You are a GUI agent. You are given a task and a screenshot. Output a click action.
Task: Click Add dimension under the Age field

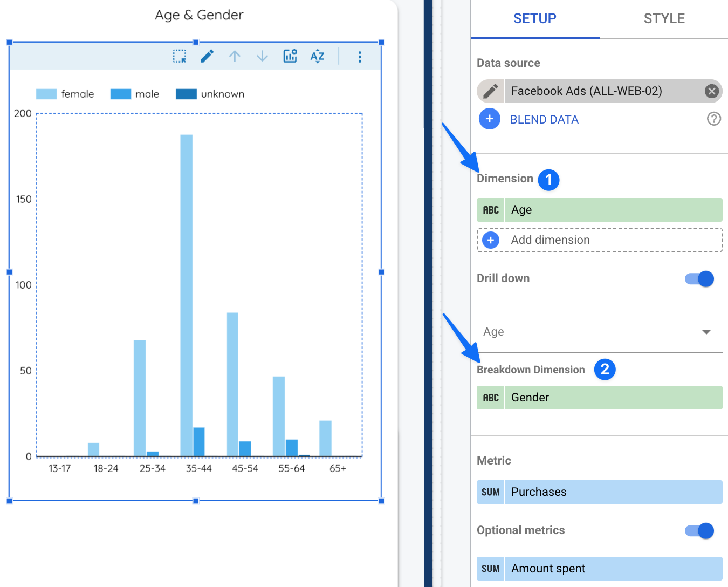[550, 240]
